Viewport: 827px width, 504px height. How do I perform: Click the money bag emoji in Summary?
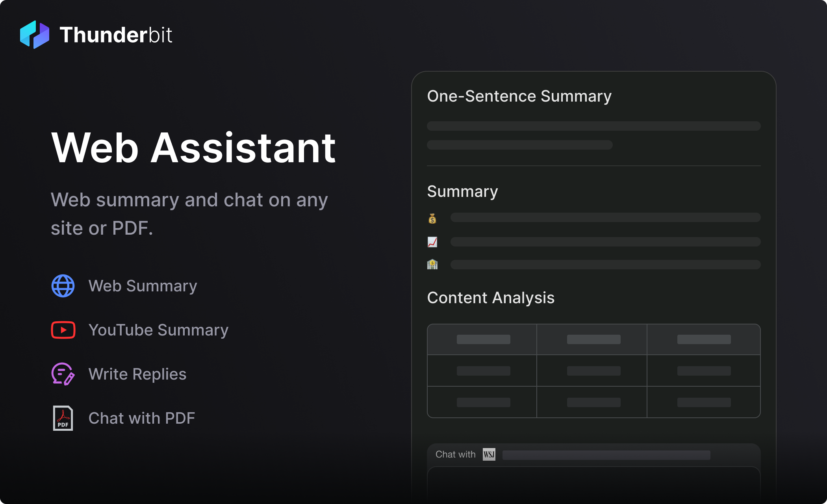click(x=432, y=219)
